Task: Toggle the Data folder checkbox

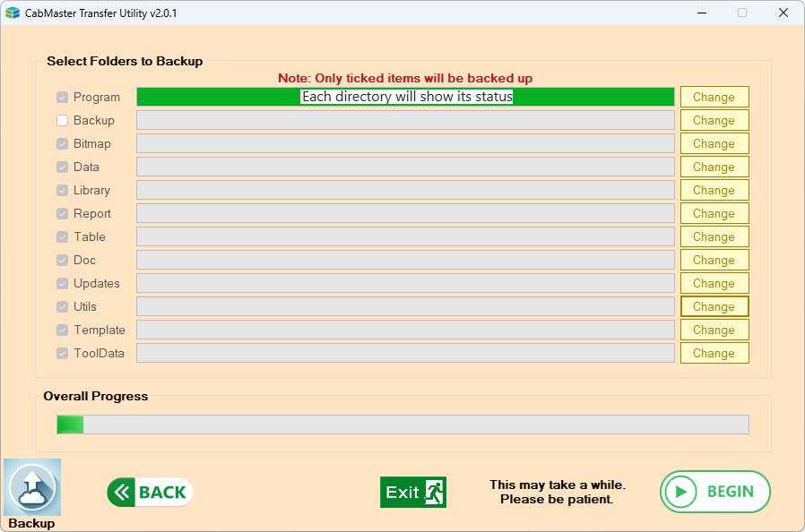Action: (61, 167)
